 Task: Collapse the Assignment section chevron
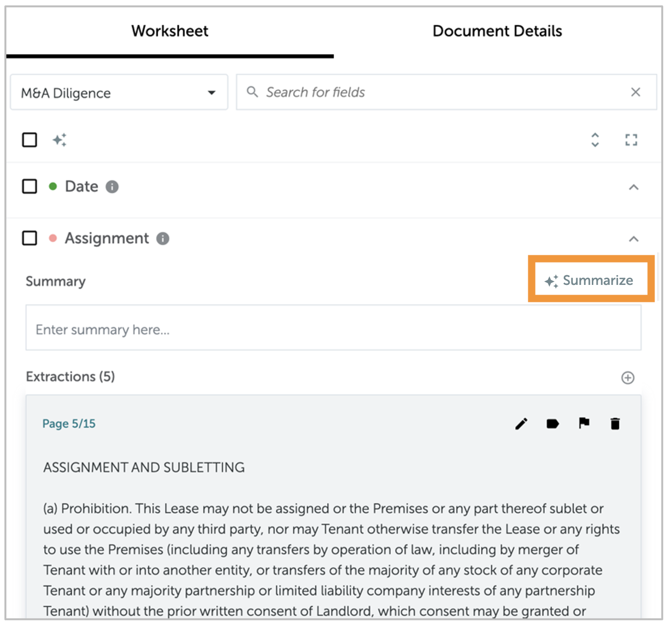634,239
